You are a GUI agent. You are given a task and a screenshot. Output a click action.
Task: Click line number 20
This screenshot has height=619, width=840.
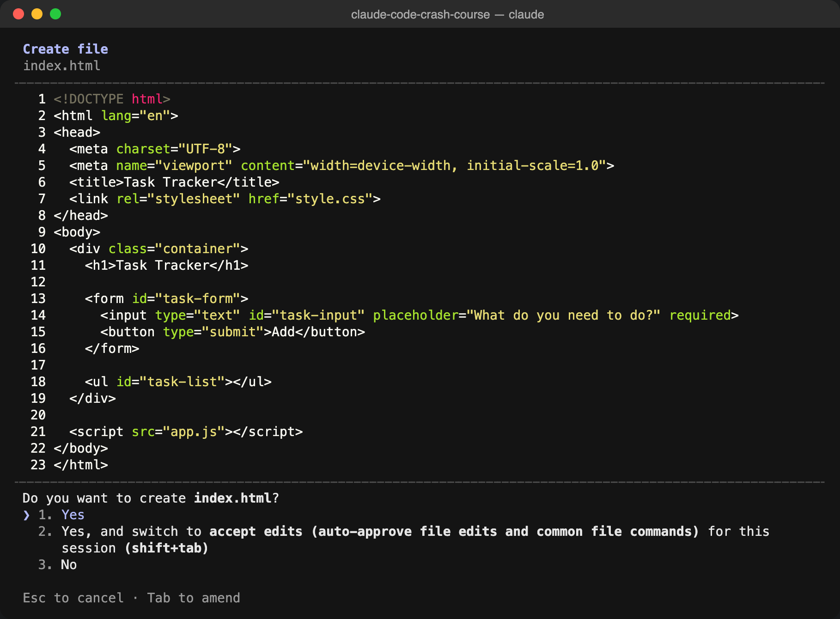pyautogui.click(x=38, y=415)
